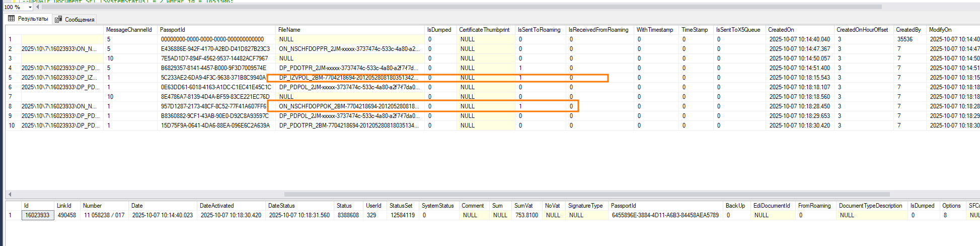This screenshot has height=246, width=980.
Task: Select the IsReceivedFromRoaming column header
Action: coord(600,30)
